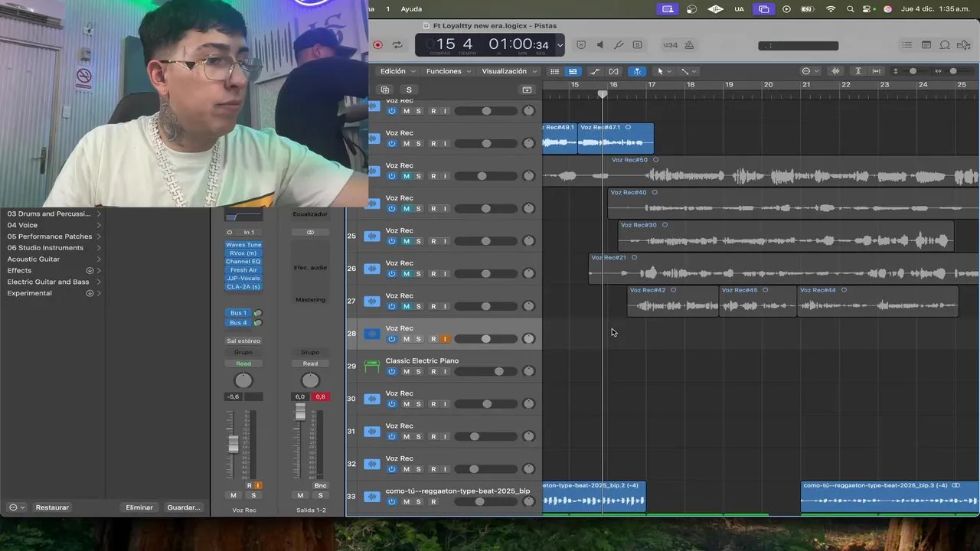The height and width of the screenshot is (551, 980).
Task: Toggle the metronome click icon
Action: [689, 45]
